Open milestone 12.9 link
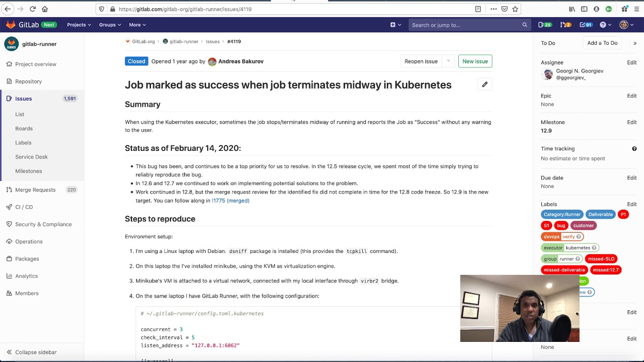The height and width of the screenshot is (362, 644). pyautogui.click(x=546, y=131)
